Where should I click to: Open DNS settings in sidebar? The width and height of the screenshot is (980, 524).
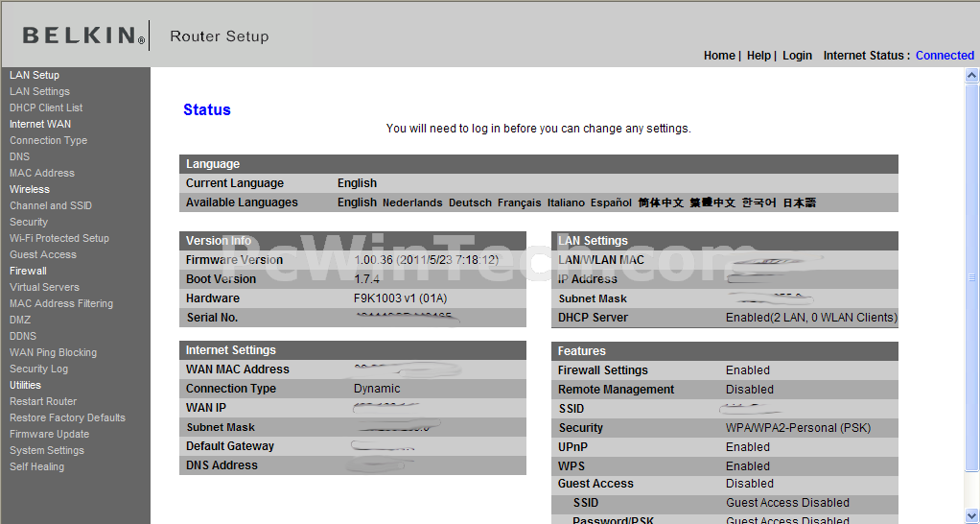pyautogui.click(x=19, y=156)
